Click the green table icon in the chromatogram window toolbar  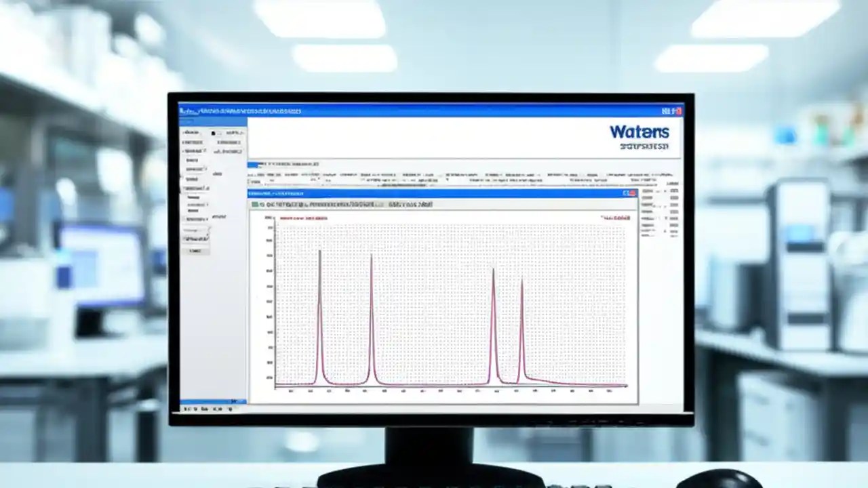256,203
